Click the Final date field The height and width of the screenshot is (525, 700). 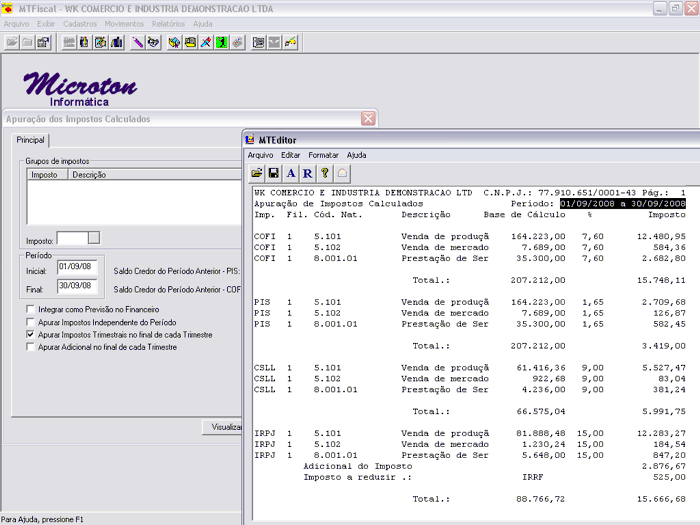(x=75, y=285)
